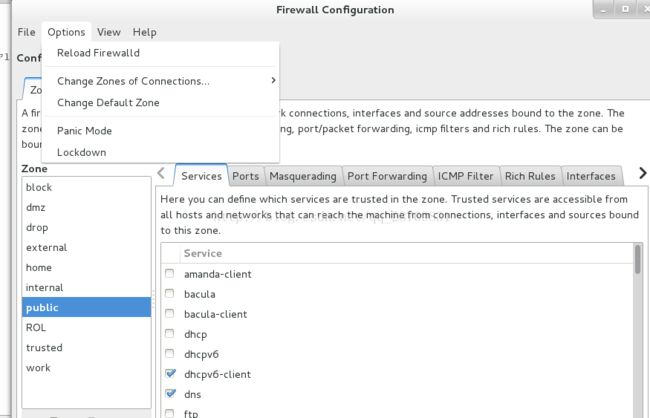Select the drop zone
The image size is (650, 418).
pos(86,227)
